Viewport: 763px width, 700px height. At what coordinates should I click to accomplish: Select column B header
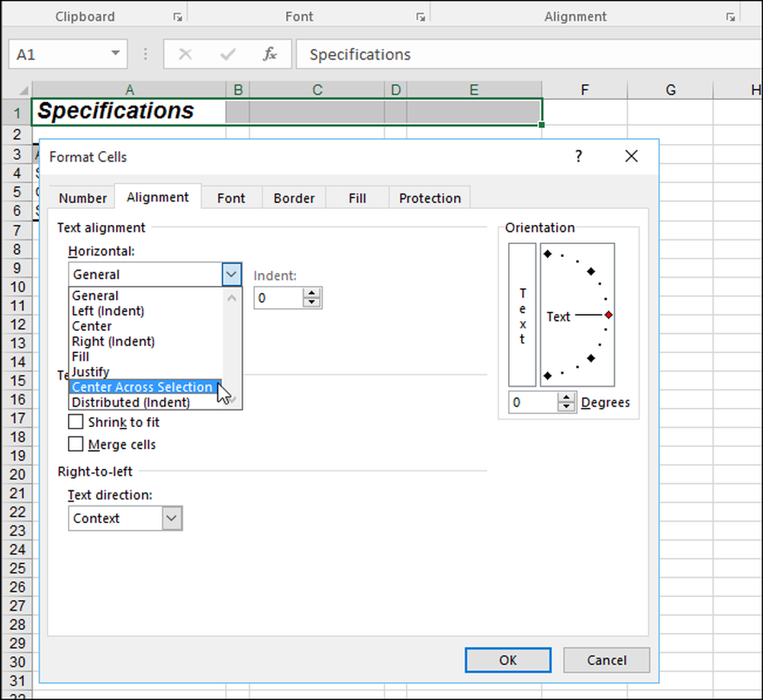(238, 90)
